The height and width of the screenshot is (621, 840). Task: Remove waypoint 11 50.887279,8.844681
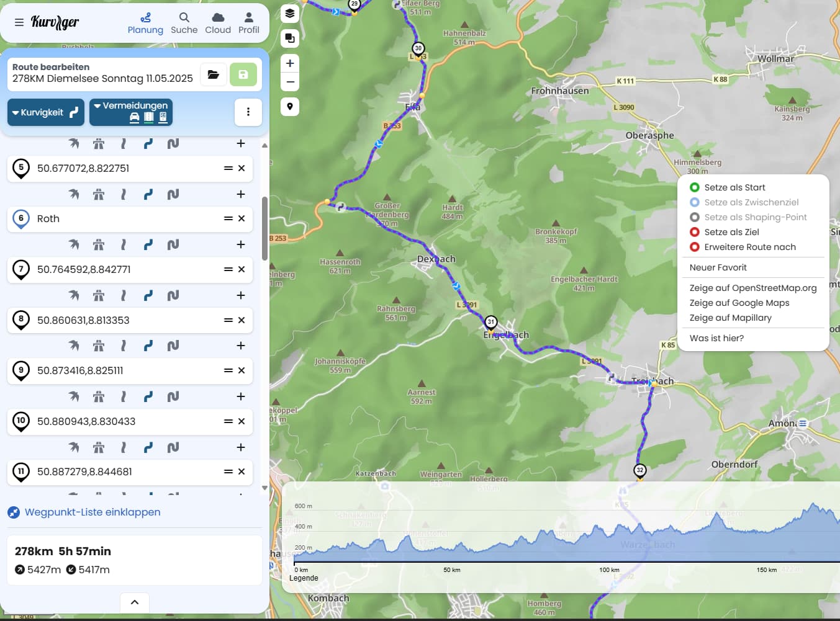click(242, 471)
